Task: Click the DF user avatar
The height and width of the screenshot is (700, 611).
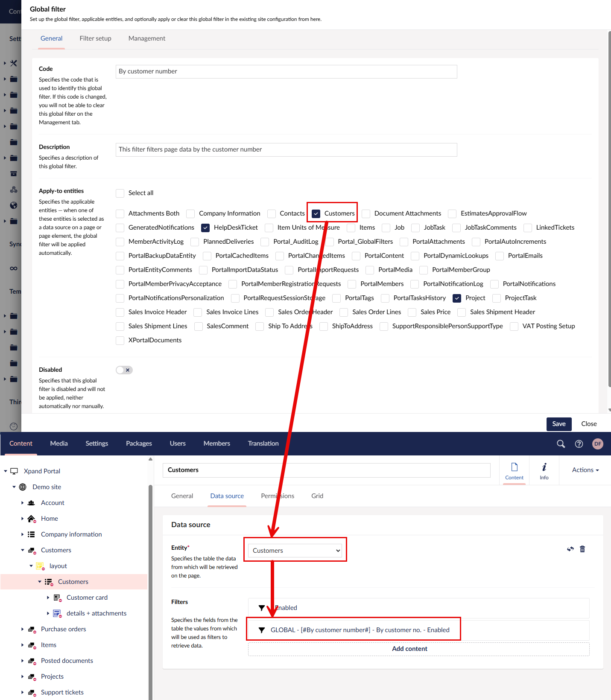Action: pyautogui.click(x=597, y=444)
